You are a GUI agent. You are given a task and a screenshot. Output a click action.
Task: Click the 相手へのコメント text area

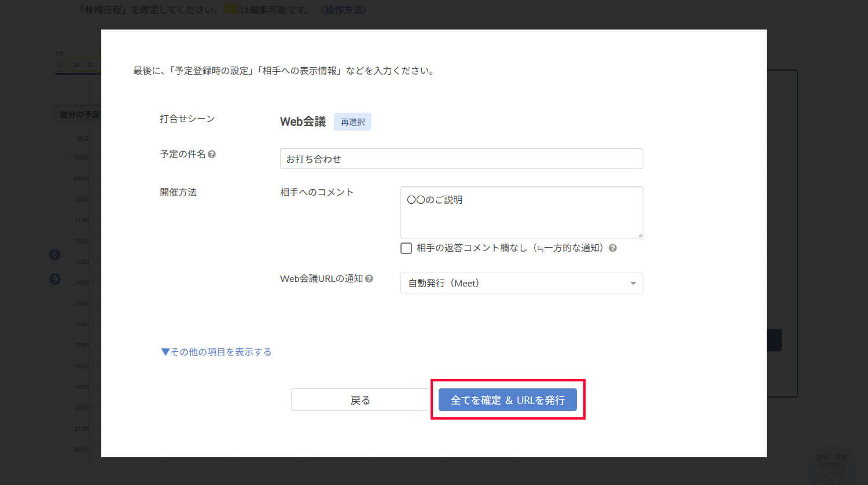(x=521, y=212)
